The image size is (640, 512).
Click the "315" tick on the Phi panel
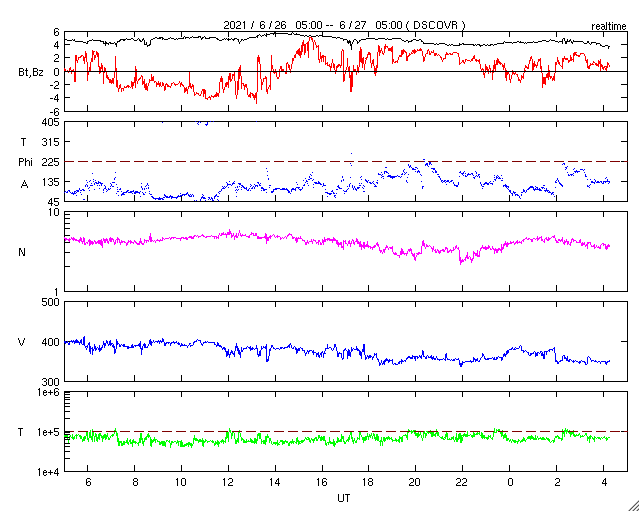(51, 142)
